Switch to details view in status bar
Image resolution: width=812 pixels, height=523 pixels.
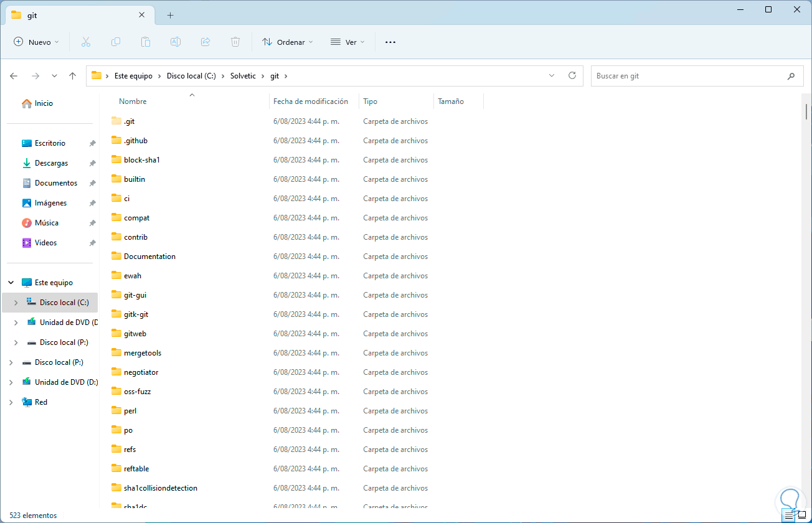pos(790,515)
